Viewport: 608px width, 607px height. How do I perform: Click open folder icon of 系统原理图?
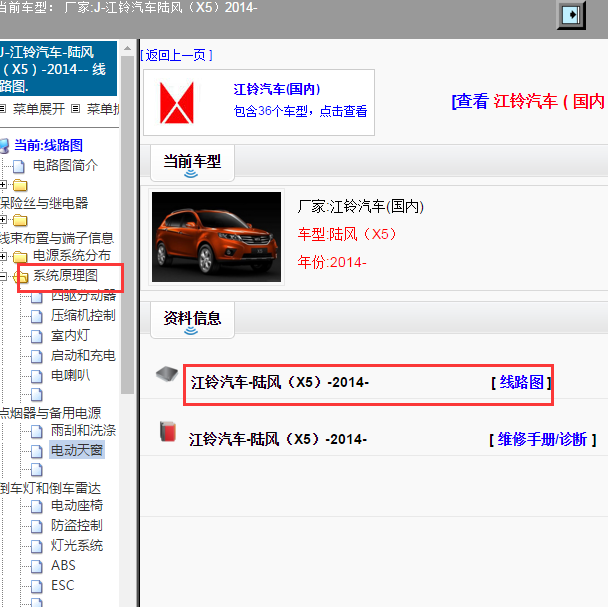(21, 277)
